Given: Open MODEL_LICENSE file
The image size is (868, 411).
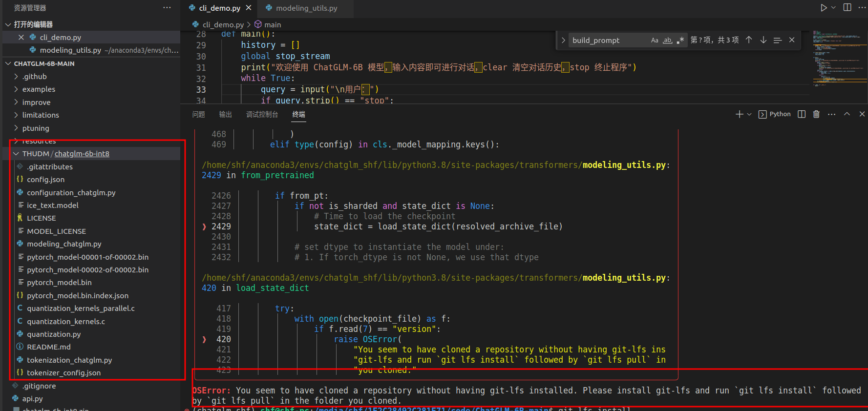Looking at the screenshot, I should pyautogui.click(x=91, y=231).
